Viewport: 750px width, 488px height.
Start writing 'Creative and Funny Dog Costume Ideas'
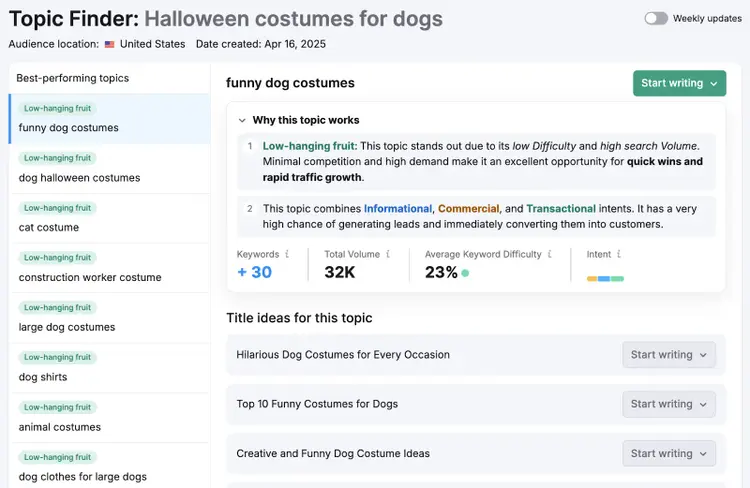(669, 453)
